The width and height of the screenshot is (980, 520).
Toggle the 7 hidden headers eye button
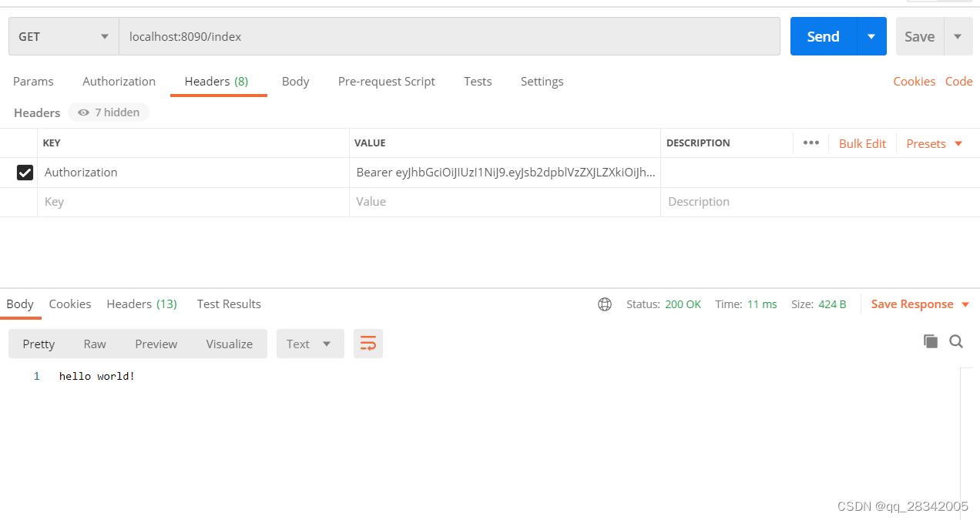(109, 112)
